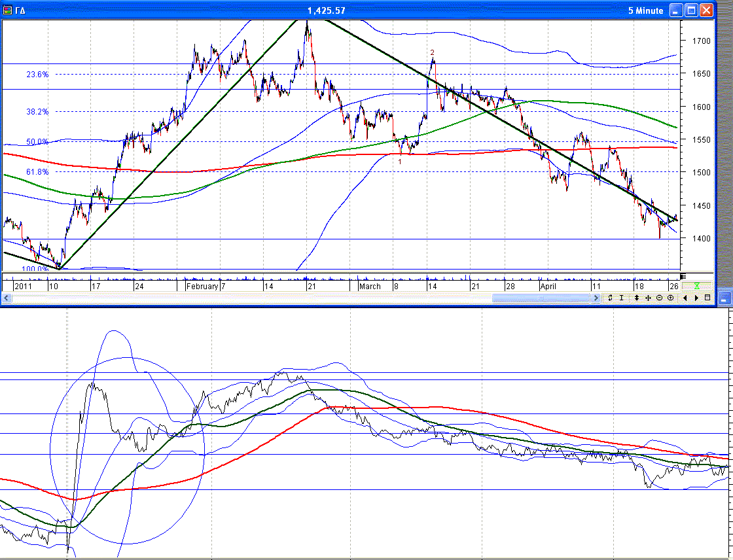This screenshot has width=733, height=560.
Task: Click the 5 Minute timeframe label
Action: pyautogui.click(x=645, y=10)
